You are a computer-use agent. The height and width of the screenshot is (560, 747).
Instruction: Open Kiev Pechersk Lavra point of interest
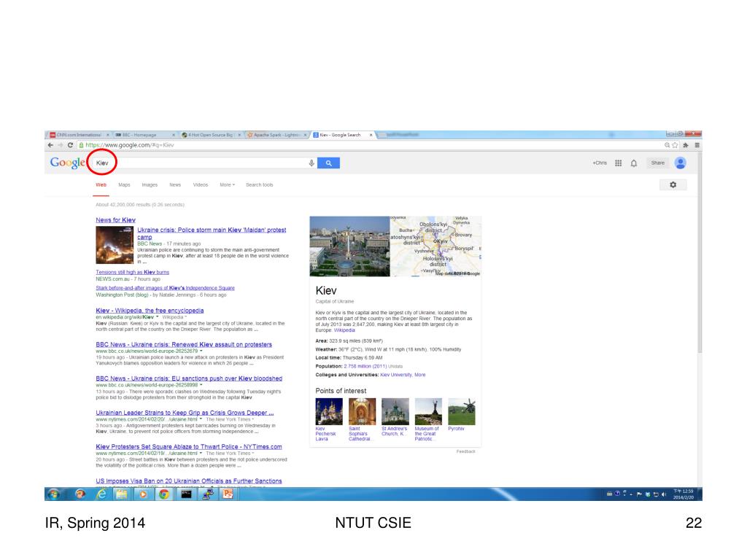(329, 419)
